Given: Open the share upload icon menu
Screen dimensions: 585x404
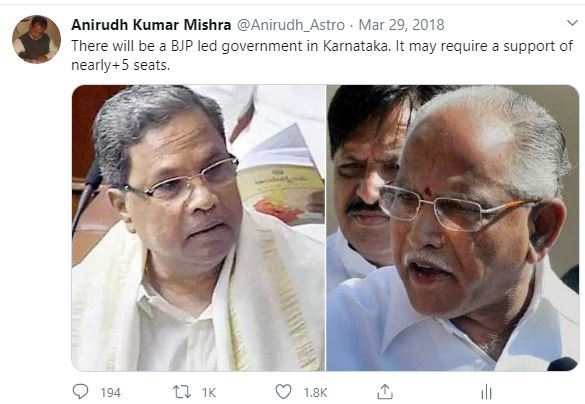Looking at the screenshot, I should click(x=385, y=392).
